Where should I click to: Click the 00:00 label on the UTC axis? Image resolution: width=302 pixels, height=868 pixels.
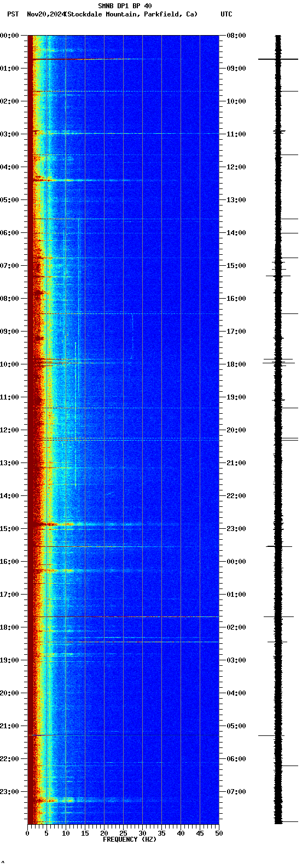coord(236,562)
